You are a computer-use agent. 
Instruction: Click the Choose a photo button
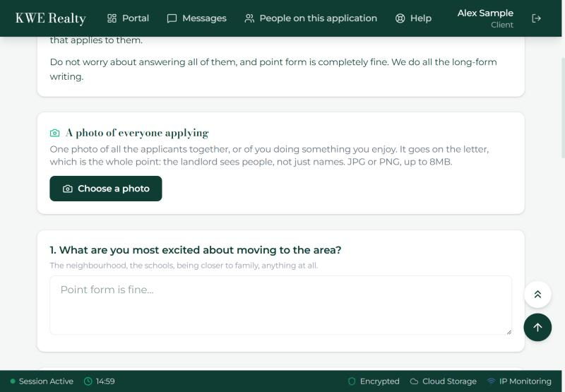106,189
